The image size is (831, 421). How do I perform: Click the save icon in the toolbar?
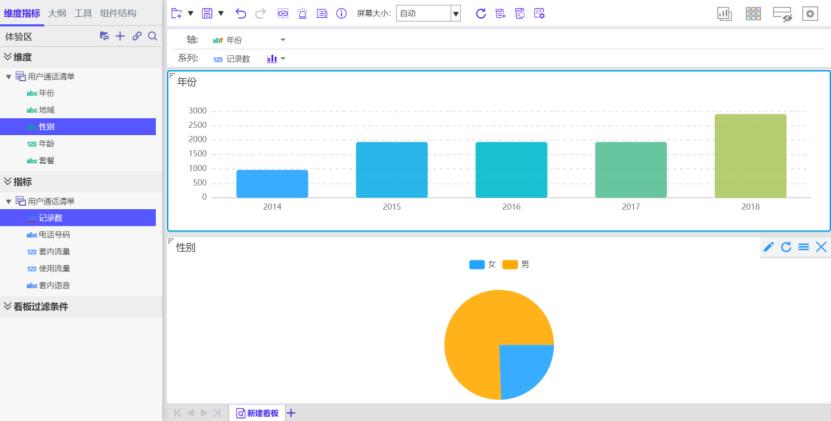click(x=207, y=13)
